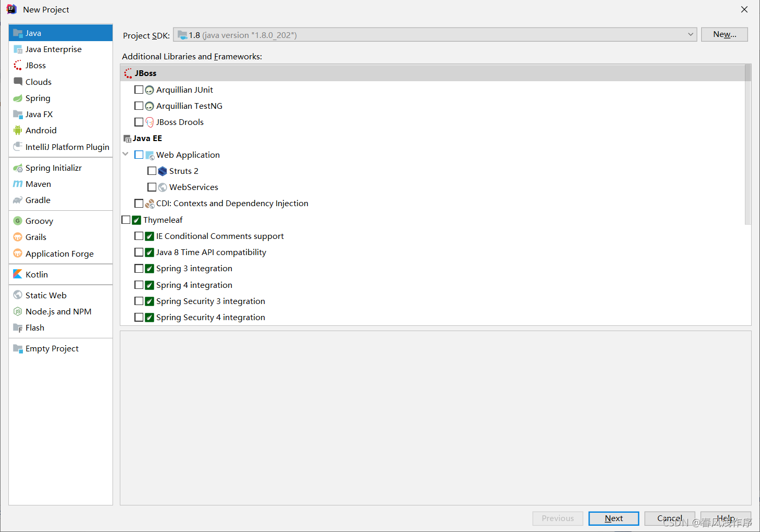
Task: Check Java 8 Time API compatibility checkbox
Action: (x=139, y=252)
